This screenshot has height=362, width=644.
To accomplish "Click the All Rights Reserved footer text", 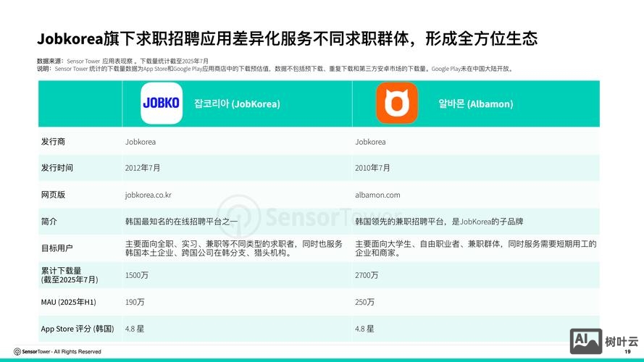I will (78, 352).
